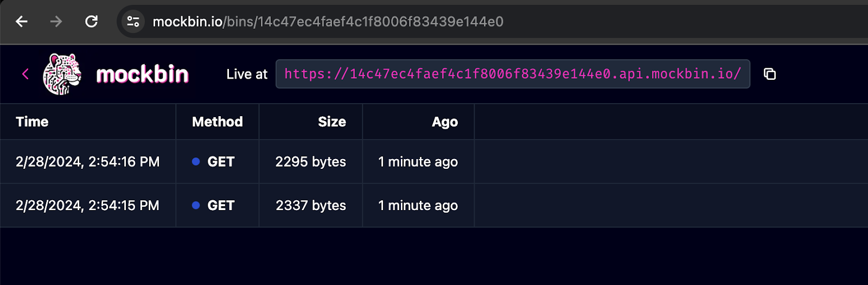Viewport: 868px width, 285px height.
Task: Copy the live bin URL icon
Action: tap(769, 74)
